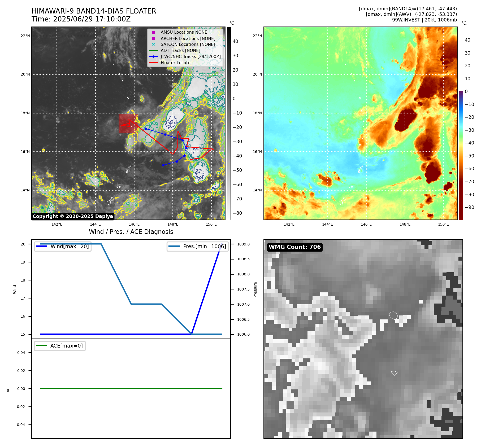481x448 pixels.
Task: Click the grayscale BAND14 satellite map
Action: coord(128,123)
